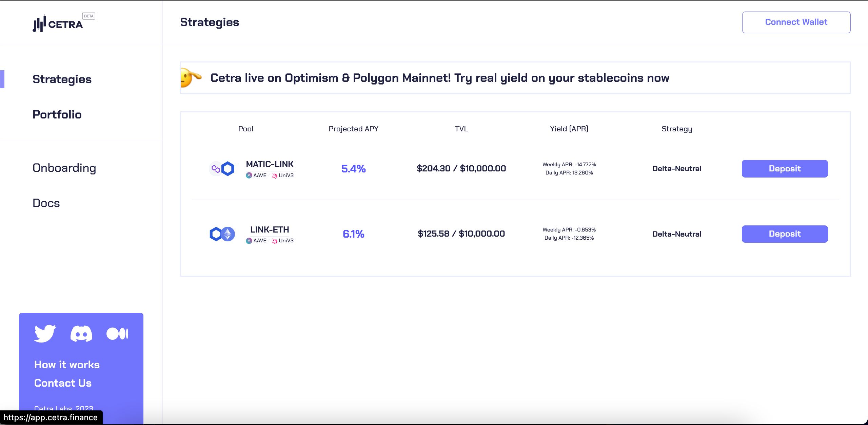The image size is (868, 425).
Task: Click the AAVE icon on MATIC-LINK row
Action: [249, 175]
